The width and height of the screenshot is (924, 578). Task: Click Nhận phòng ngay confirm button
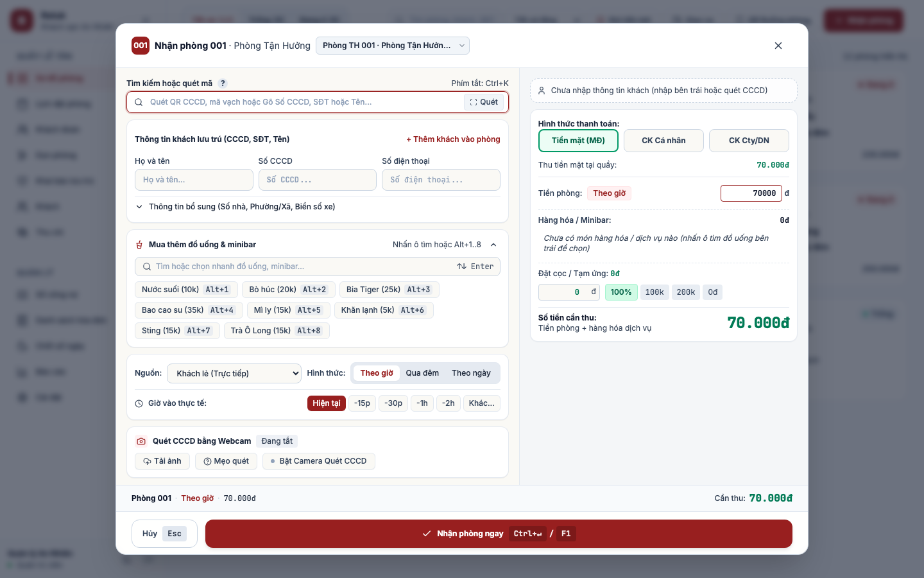pos(499,534)
